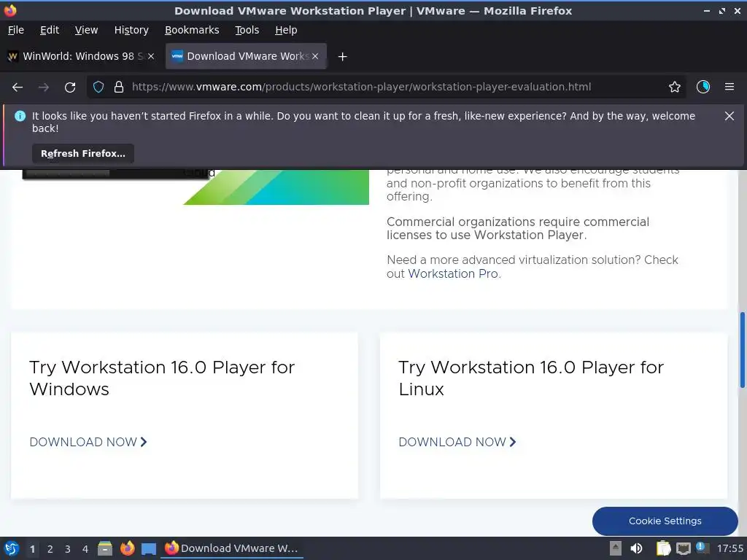Open Cookie Settings

(x=665, y=521)
